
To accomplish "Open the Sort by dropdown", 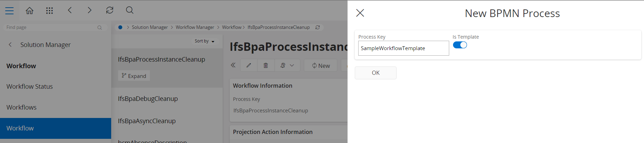I will click(x=205, y=41).
